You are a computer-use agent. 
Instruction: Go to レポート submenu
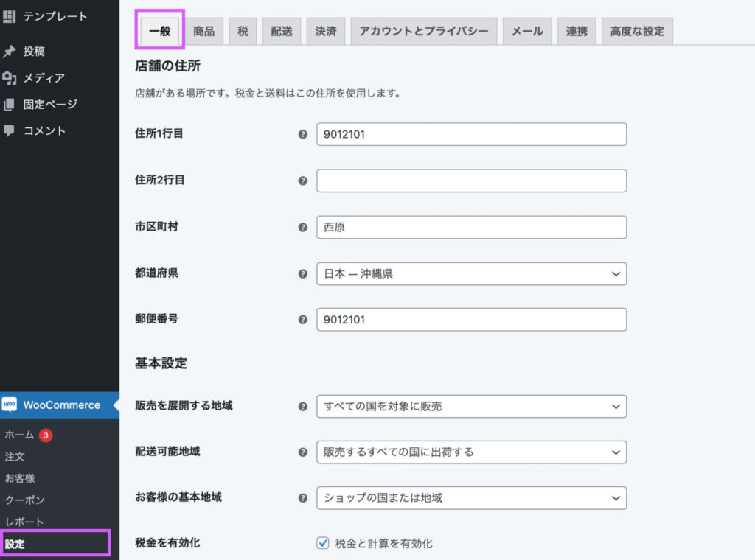[24, 522]
